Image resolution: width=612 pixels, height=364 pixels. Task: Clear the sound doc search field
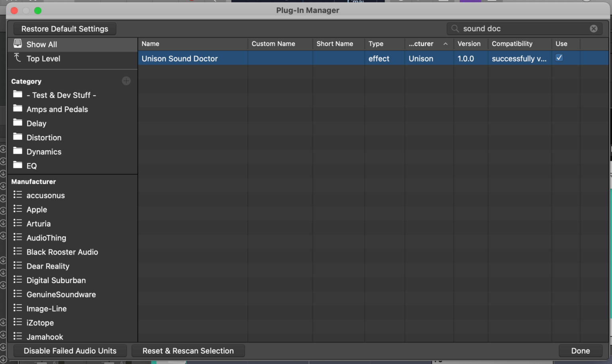tap(593, 28)
